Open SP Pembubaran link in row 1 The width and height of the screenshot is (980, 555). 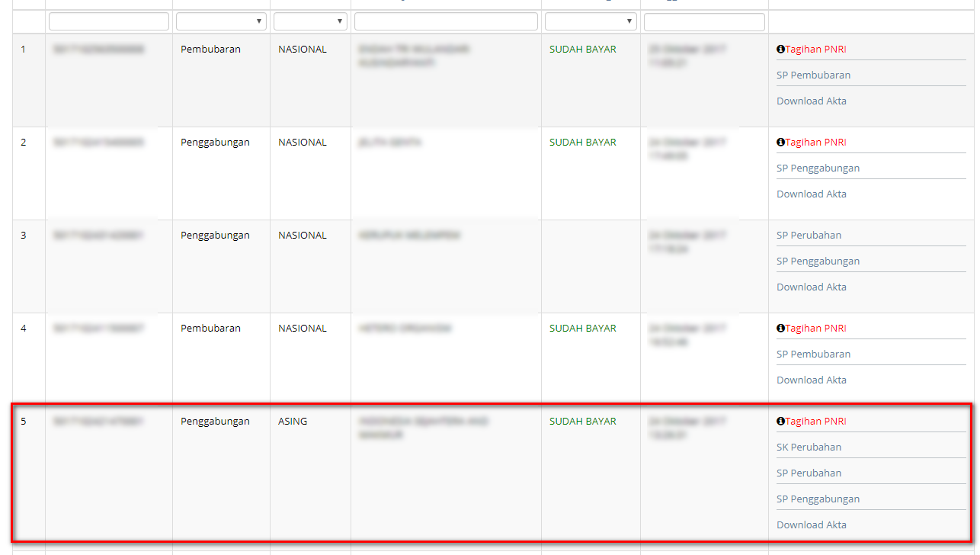click(x=813, y=75)
